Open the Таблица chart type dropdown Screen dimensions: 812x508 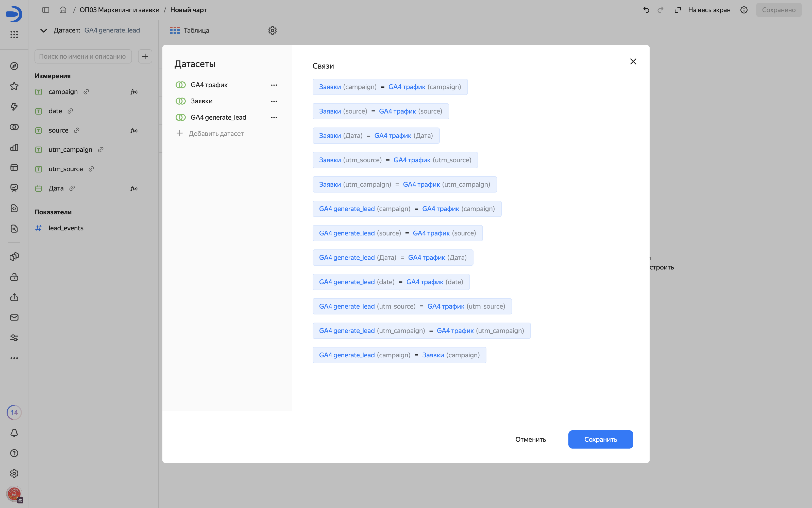pos(190,30)
